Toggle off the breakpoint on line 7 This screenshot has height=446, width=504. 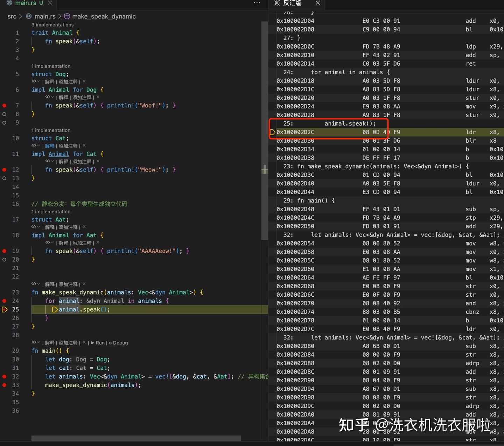tap(4, 105)
